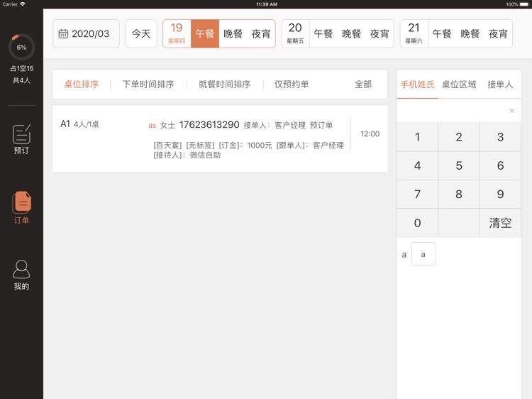Select 晚餐 for the 20th

[351, 33]
